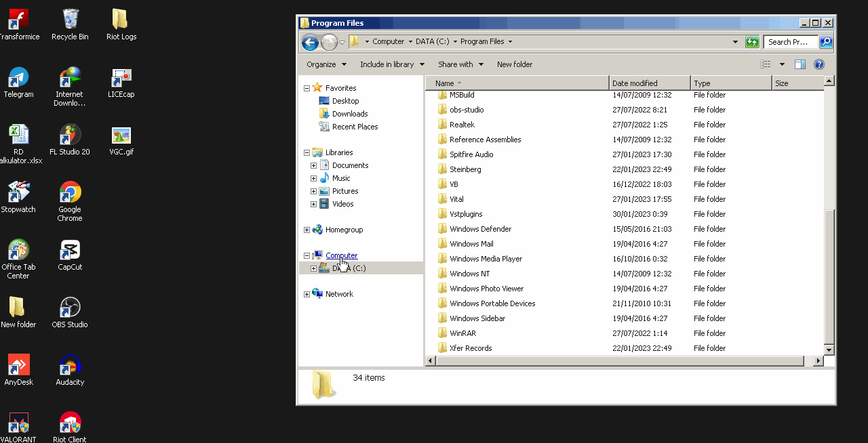Image resolution: width=868 pixels, height=443 pixels.
Task: Select the Google Chrome desktop icon
Action: 70,192
